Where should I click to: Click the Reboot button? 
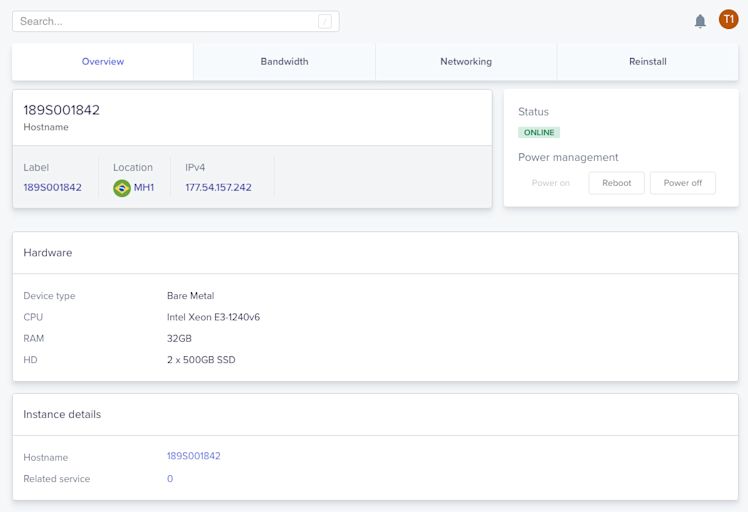[x=616, y=183]
